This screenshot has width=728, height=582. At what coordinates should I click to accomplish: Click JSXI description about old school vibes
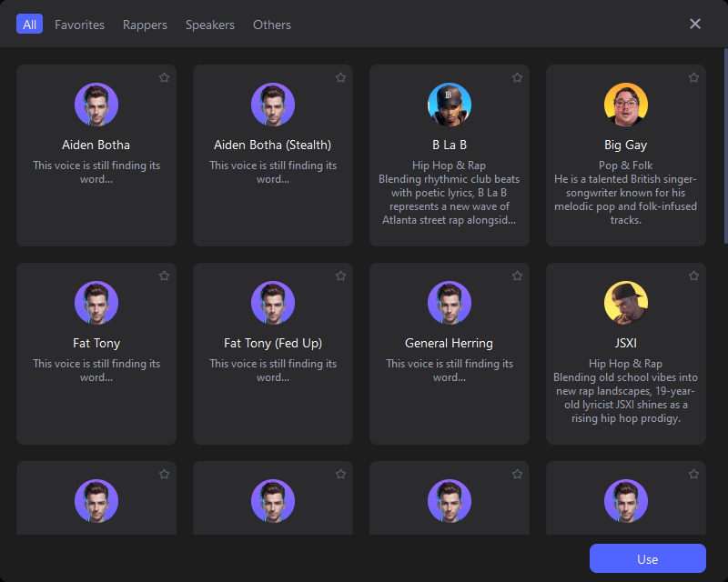626,397
